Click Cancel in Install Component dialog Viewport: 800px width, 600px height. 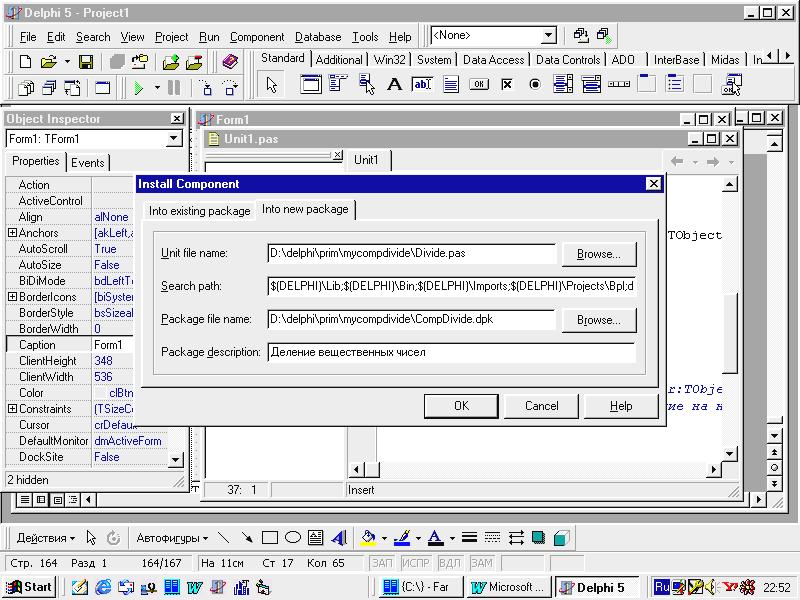pos(541,406)
